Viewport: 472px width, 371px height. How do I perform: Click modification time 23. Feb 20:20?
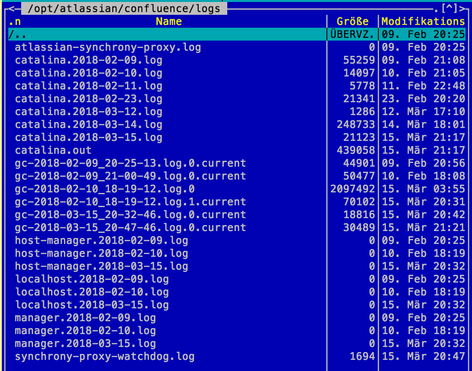click(423, 99)
